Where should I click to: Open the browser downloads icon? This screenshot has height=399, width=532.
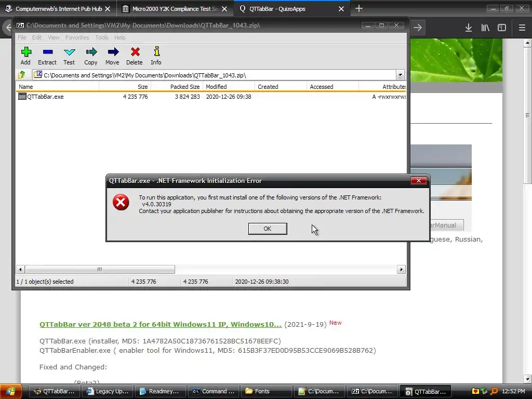tap(469, 28)
